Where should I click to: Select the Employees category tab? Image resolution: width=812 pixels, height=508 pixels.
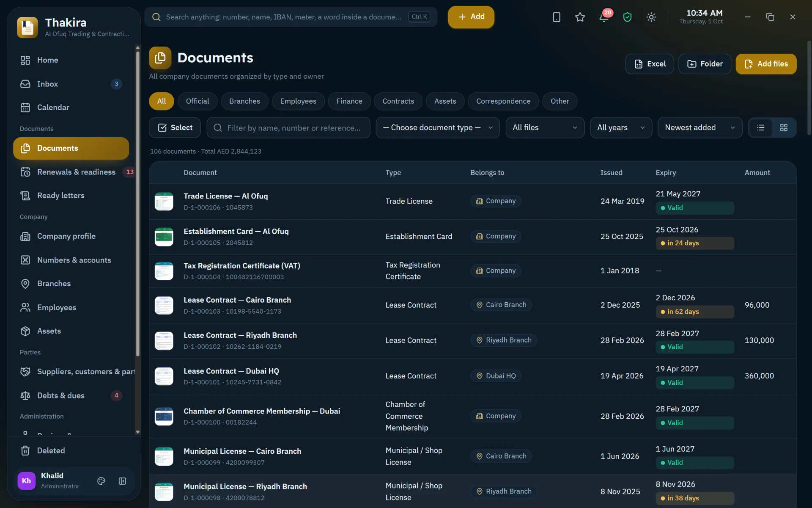click(x=298, y=101)
